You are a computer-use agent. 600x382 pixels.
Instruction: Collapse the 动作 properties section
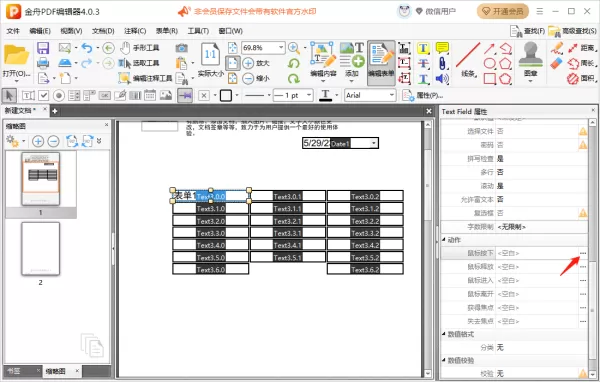pyautogui.click(x=444, y=240)
